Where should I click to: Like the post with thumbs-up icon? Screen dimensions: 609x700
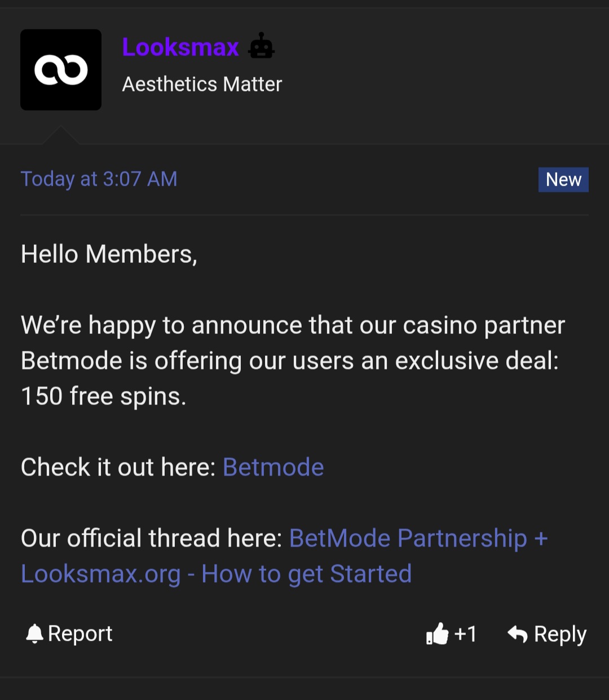tap(437, 634)
